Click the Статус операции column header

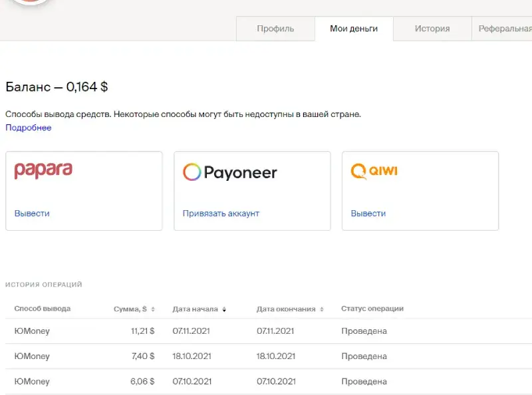pyautogui.click(x=372, y=309)
